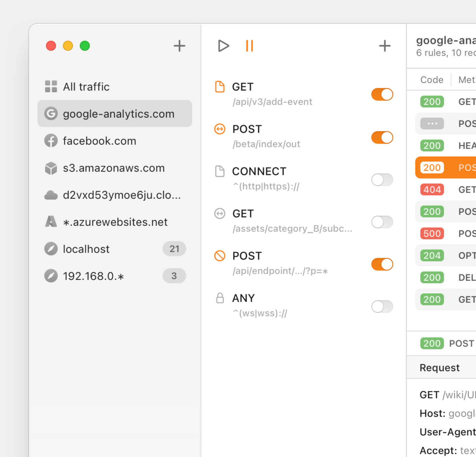The width and height of the screenshot is (476, 457).
Task: Open localhost traffic in the sidebar
Action: point(86,249)
